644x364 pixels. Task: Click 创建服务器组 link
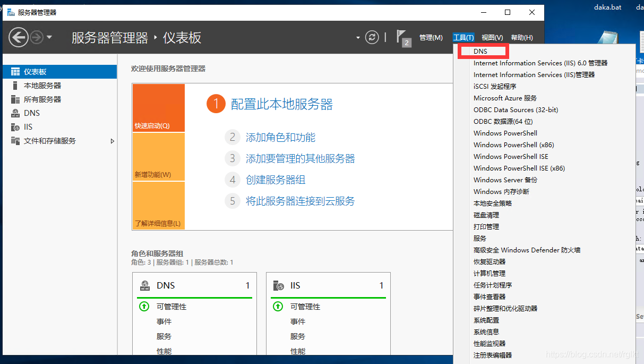pyautogui.click(x=276, y=180)
